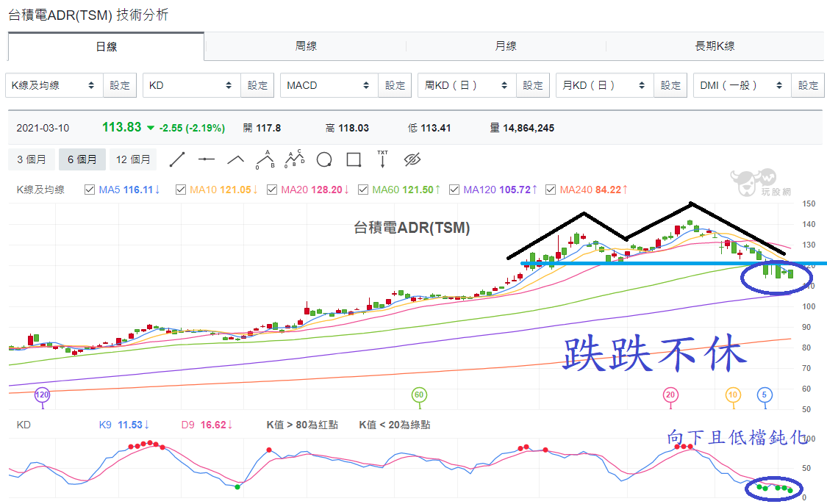Viewport: 827px width, 504px height.
Task: Select the ABC wave pattern tool
Action: [265, 159]
